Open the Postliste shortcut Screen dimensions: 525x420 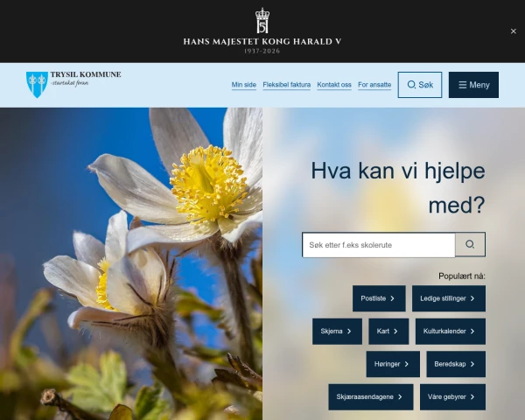tap(379, 298)
